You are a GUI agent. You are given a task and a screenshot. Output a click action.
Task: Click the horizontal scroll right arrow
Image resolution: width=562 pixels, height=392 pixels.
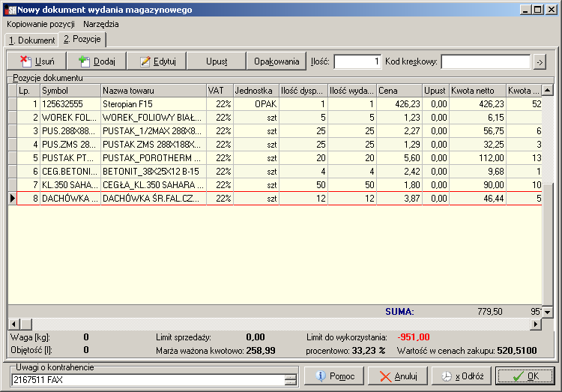point(536,325)
